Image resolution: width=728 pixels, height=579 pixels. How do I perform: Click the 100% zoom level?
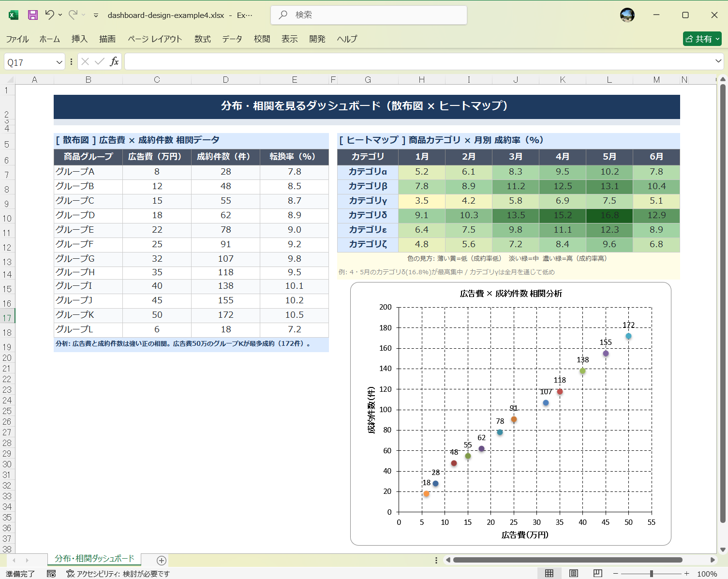(x=707, y=574)
